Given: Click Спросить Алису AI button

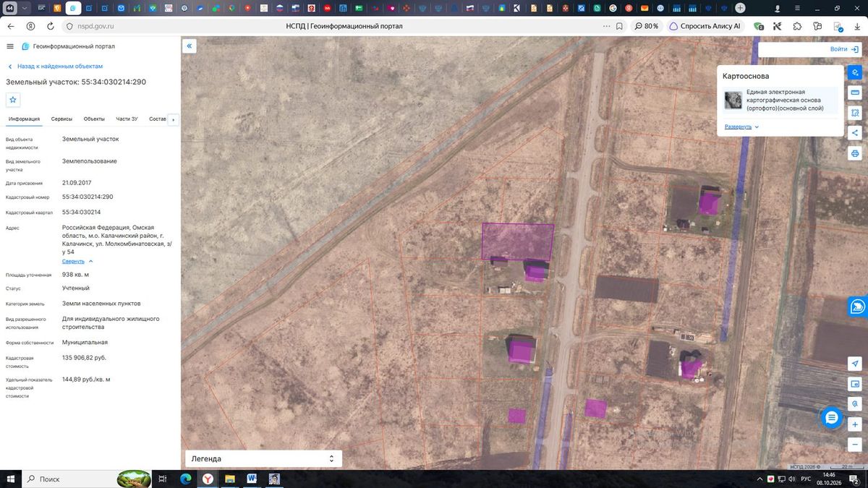Looking at the screenshot, I should tap(705, 26).
